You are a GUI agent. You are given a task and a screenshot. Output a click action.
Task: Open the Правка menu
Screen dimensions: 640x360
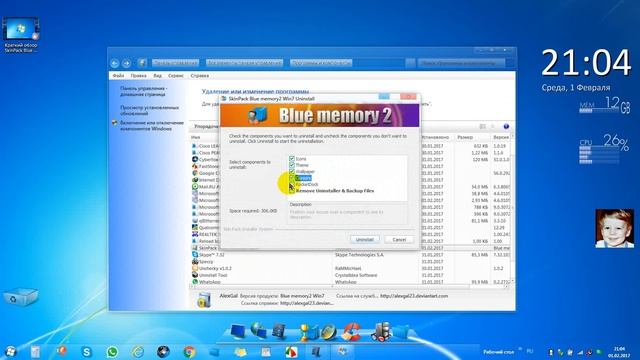(x=138, y=76)
